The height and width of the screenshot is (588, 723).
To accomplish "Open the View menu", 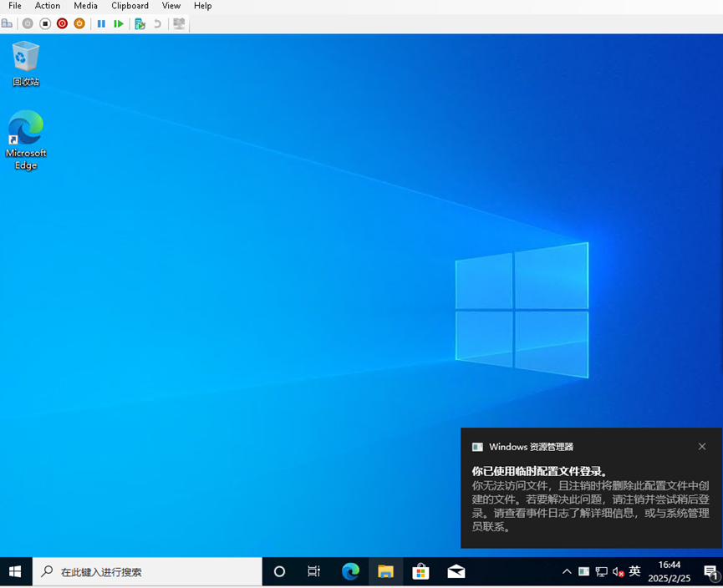I will [x=171, y=6].
